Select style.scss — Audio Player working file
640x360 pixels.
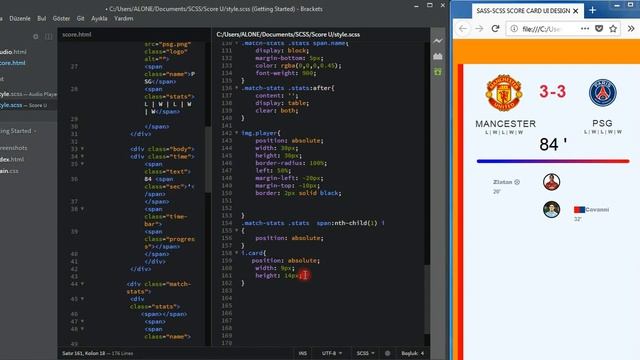(29, 94)
